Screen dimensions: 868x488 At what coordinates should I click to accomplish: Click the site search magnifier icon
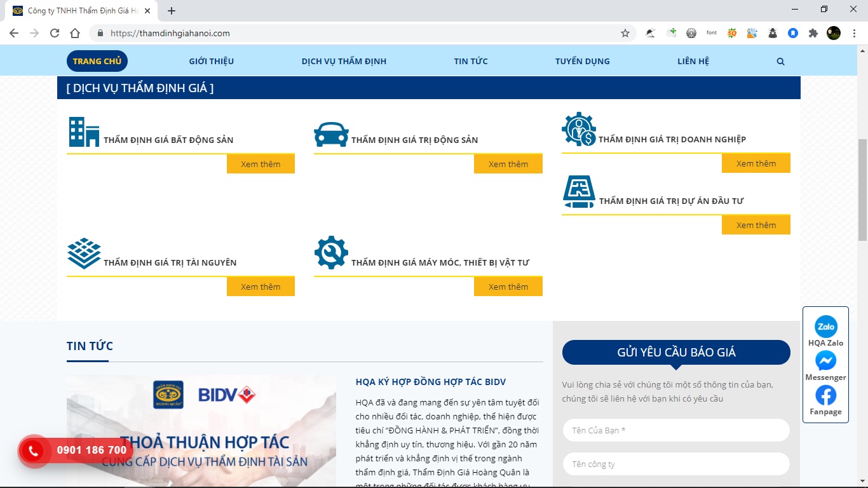point(780,62)
